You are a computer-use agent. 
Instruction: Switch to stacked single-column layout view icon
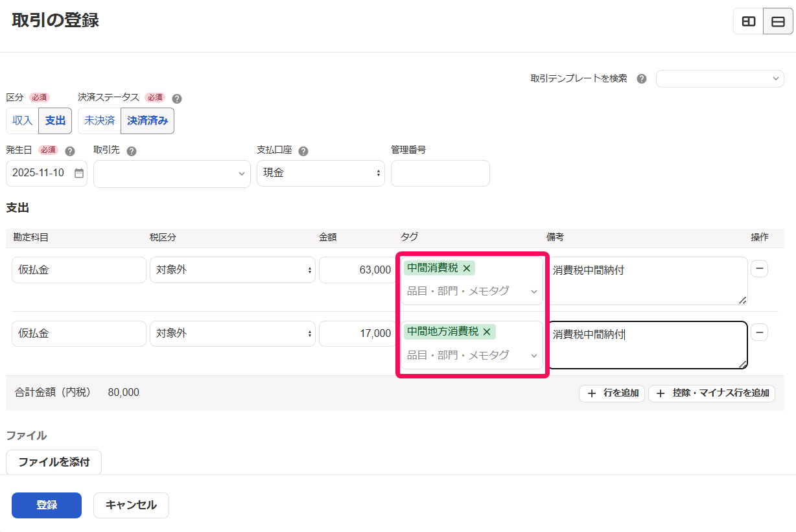point(778,21)
